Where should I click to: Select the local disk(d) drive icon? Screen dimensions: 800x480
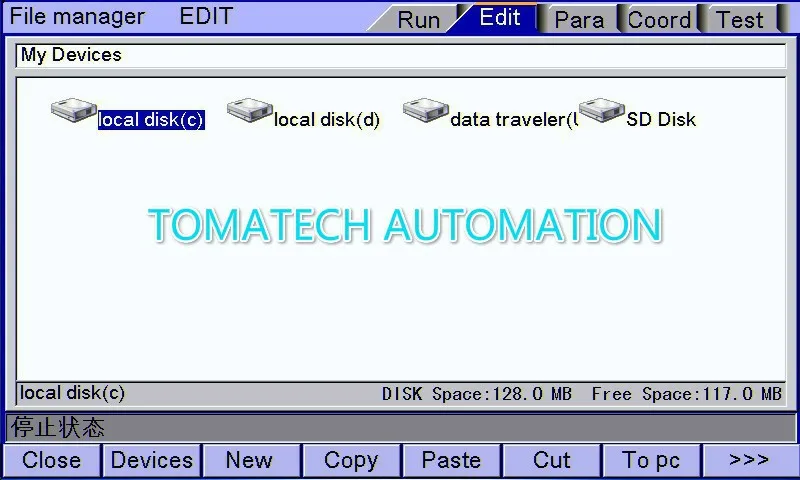click(x=250, y=110)
